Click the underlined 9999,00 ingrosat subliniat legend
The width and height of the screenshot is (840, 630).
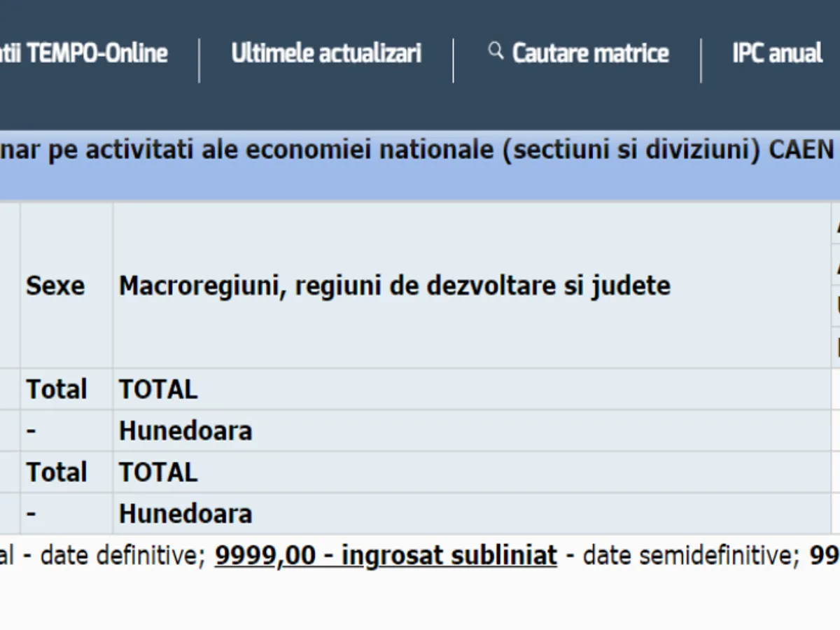point(386,555)
